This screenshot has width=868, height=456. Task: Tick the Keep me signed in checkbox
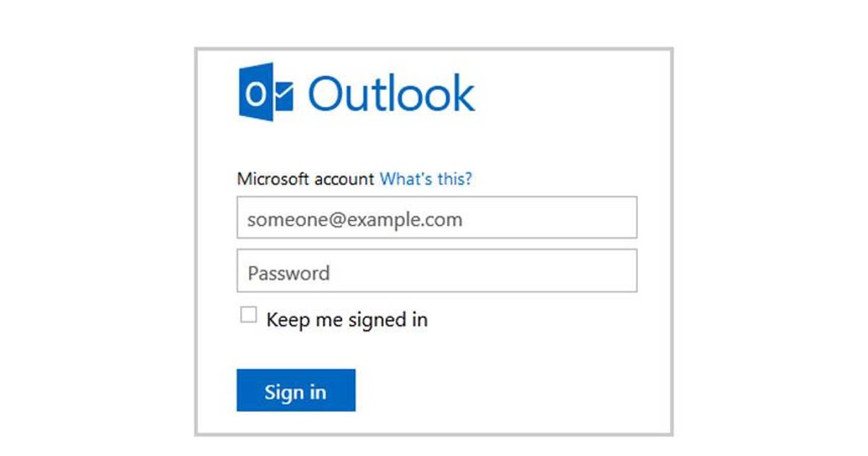[x=249, y=315]
